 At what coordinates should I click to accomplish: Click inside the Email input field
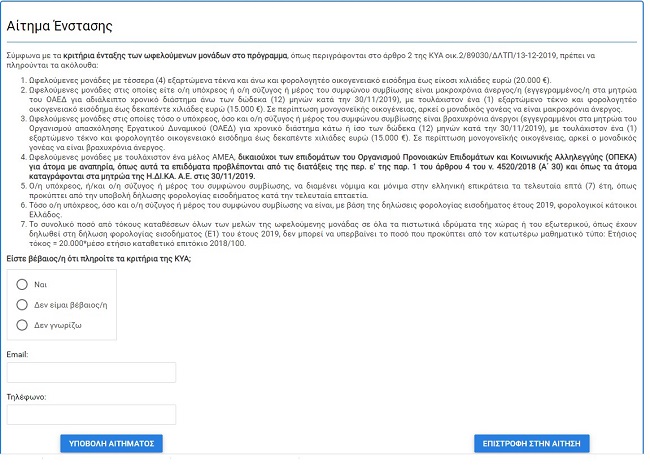coord(91,373)
